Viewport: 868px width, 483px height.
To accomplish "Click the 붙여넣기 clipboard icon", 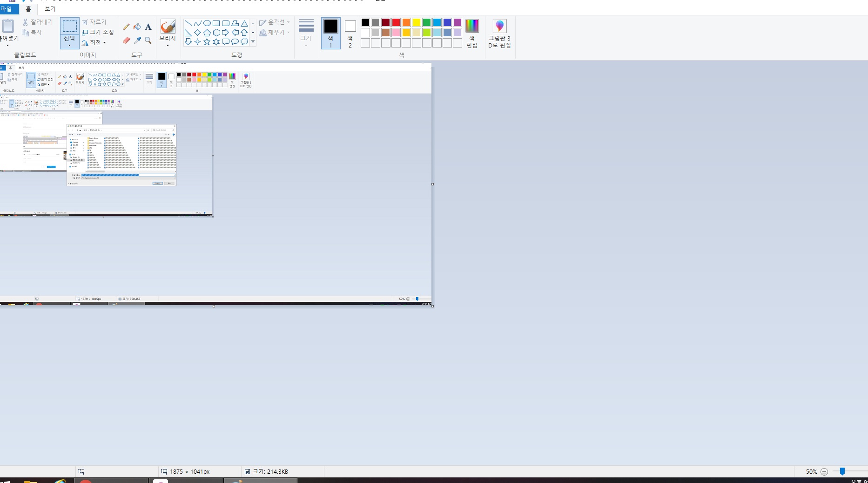I will pyautogui.click(x=8, y=26).
